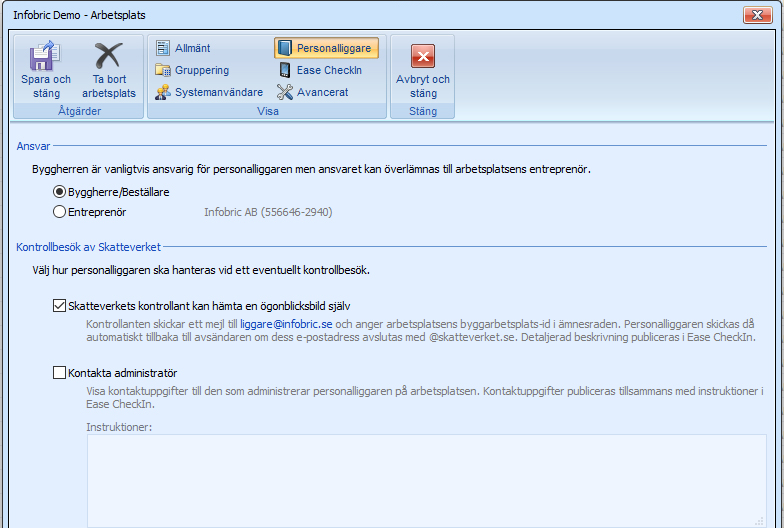Screen dimensions: 784x528
Task: Click the Systemanvändare people icon
Action: [162, 92]
